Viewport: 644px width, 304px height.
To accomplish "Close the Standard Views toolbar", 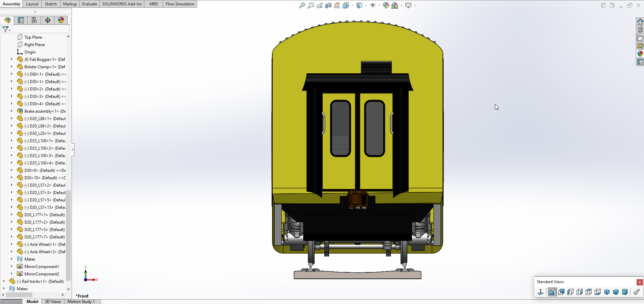I will (640, 282).
